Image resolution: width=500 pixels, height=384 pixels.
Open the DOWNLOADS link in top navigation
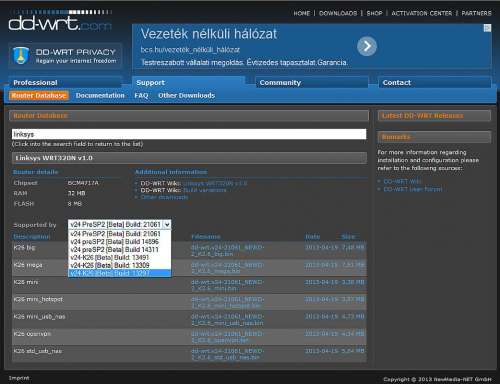(x=338, y=13)
